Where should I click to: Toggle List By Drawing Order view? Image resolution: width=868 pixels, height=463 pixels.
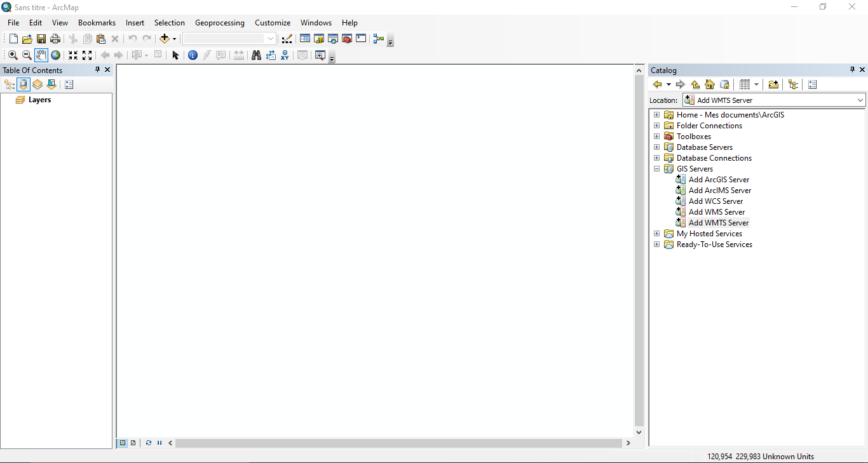[x=10, y=84]
